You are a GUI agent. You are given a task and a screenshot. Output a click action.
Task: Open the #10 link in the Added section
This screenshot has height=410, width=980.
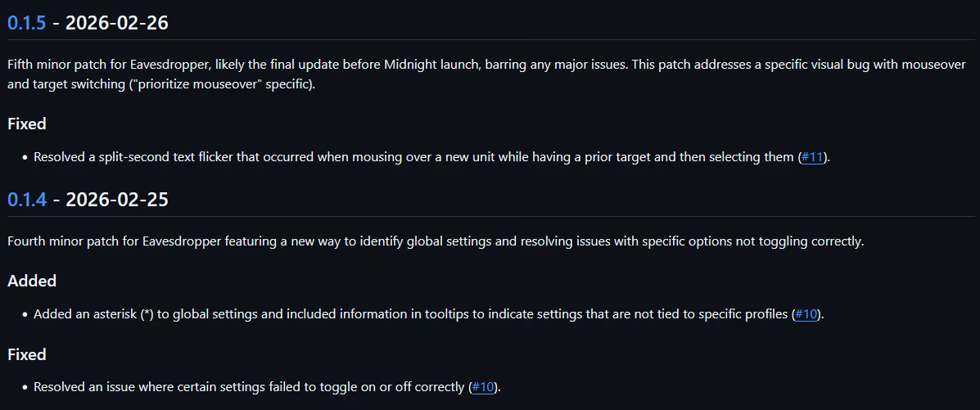806,314
